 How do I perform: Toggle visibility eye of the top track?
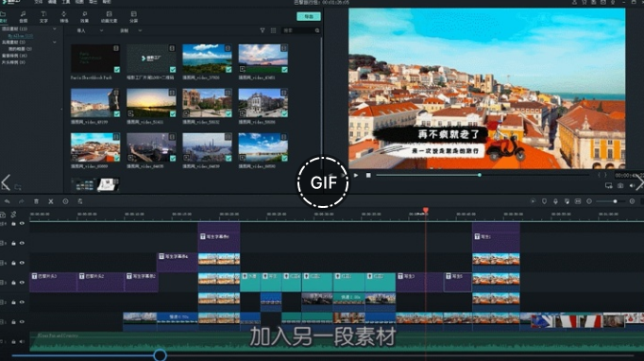(22, 224)
